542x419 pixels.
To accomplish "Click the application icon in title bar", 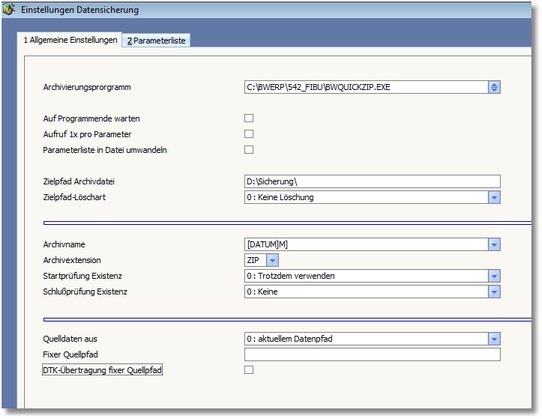I will coord(8,9).
